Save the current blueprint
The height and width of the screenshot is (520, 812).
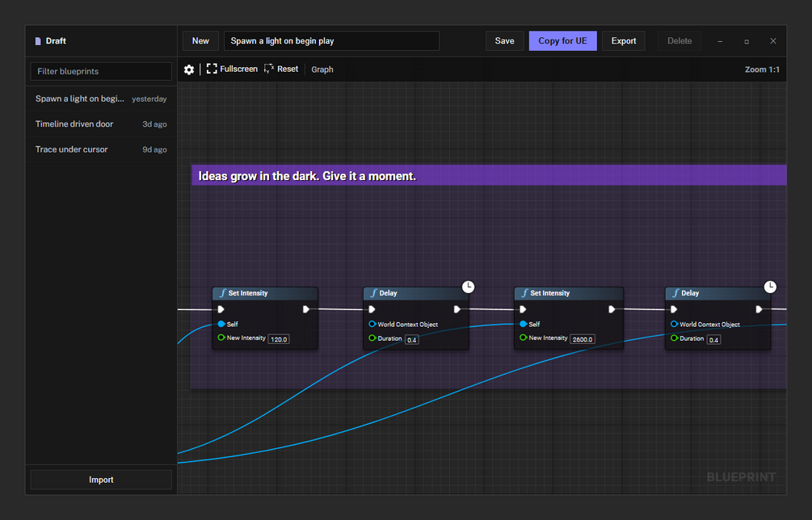(x=504, y=41)
